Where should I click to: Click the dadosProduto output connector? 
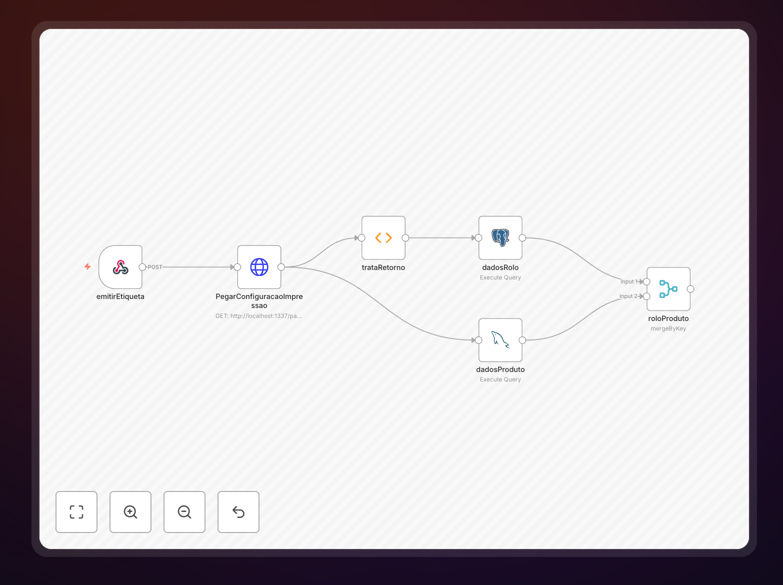click(x=522, y=340)
